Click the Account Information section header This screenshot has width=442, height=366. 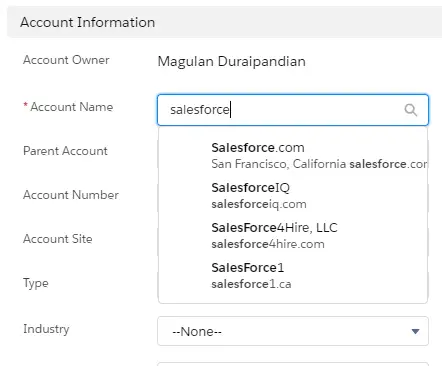coord(224,22)
